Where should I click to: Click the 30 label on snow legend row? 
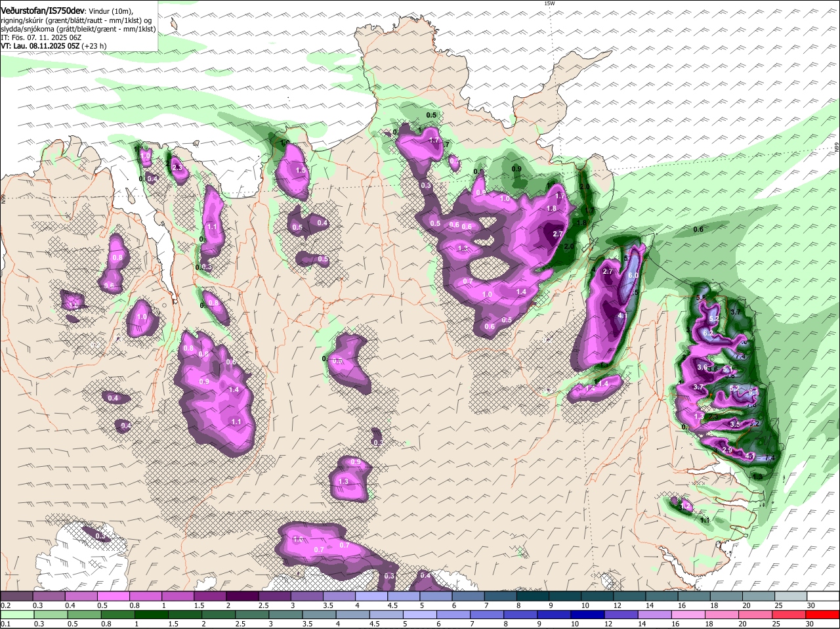point(810,605)
